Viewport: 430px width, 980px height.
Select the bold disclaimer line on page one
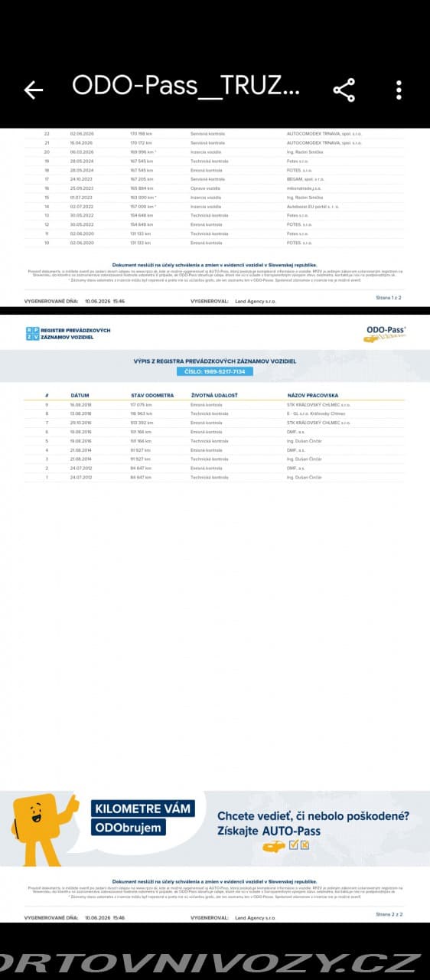point(214,265)
